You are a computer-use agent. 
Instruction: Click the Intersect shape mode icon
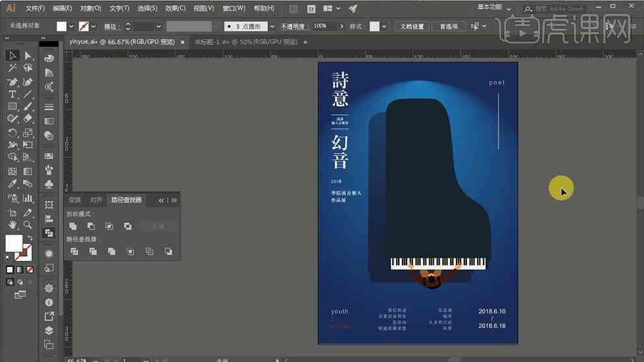tap(109, 226)
